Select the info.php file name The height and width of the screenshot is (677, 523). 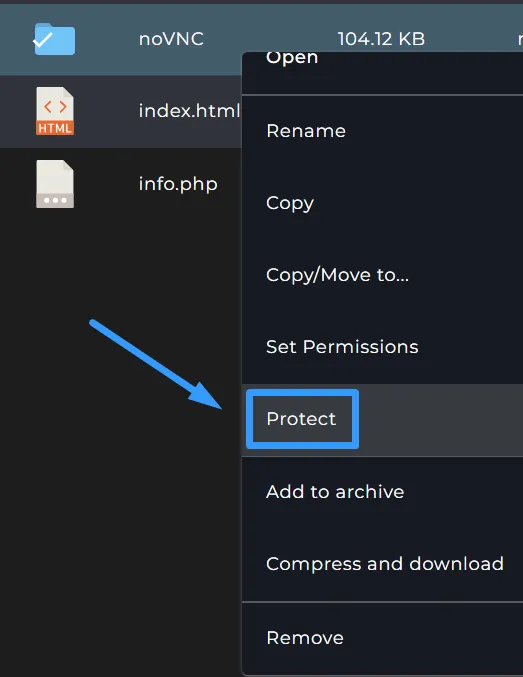pos(178,184)
